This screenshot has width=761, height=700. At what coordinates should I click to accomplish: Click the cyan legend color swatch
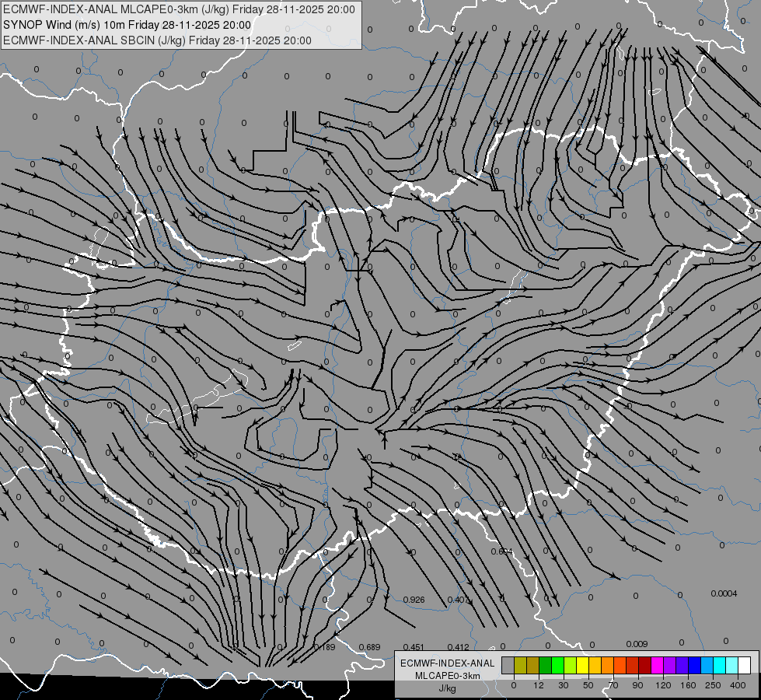pos(719,665)
